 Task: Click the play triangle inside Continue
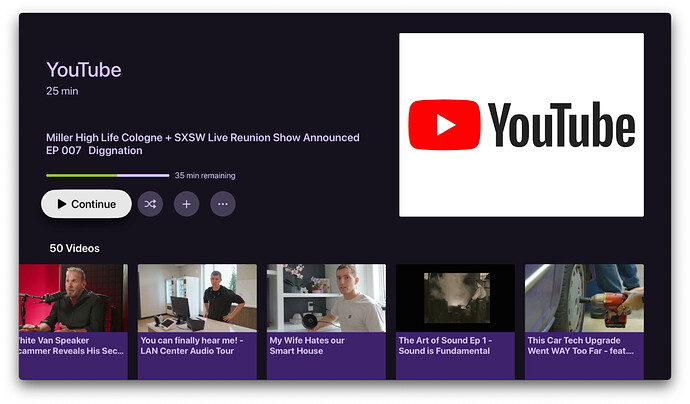coord(62,204)
